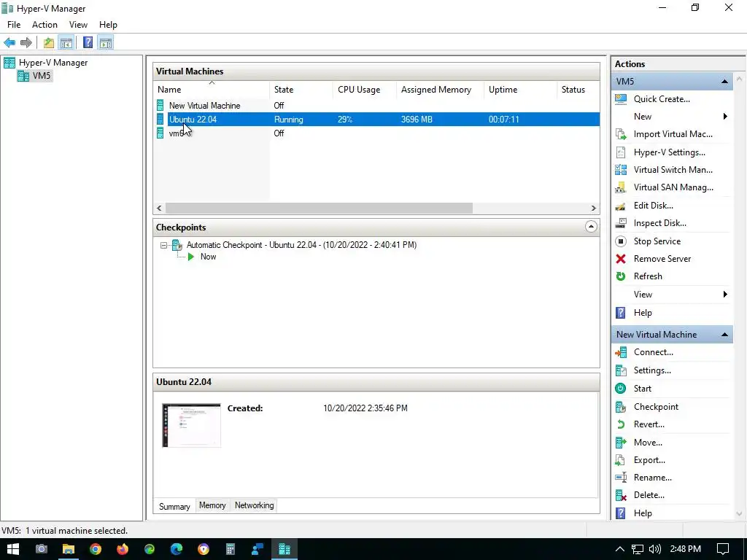The height and width of the screenshot is (560, 747).
Task: Click the VM Settings icon
Action: point(621,370)
